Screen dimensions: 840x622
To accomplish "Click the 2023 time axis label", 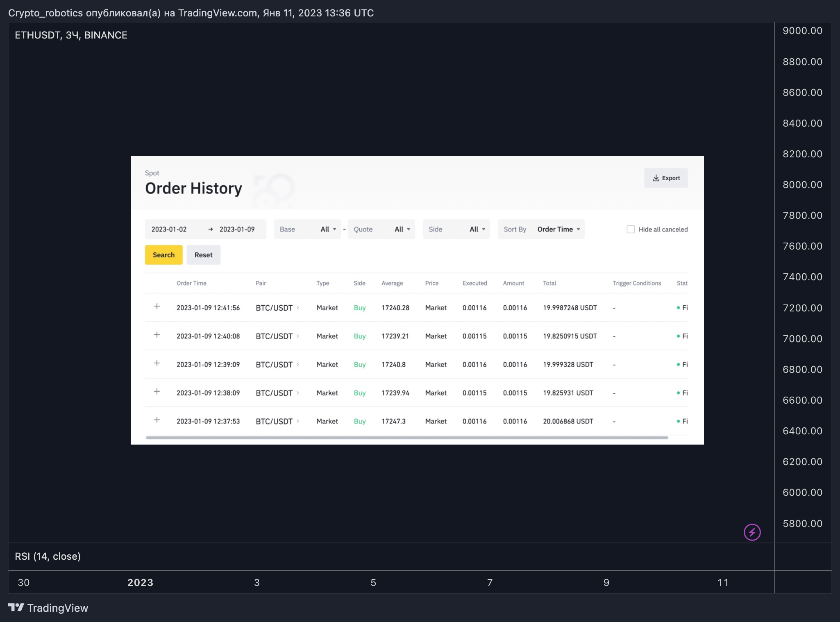I will pos(140,582).
